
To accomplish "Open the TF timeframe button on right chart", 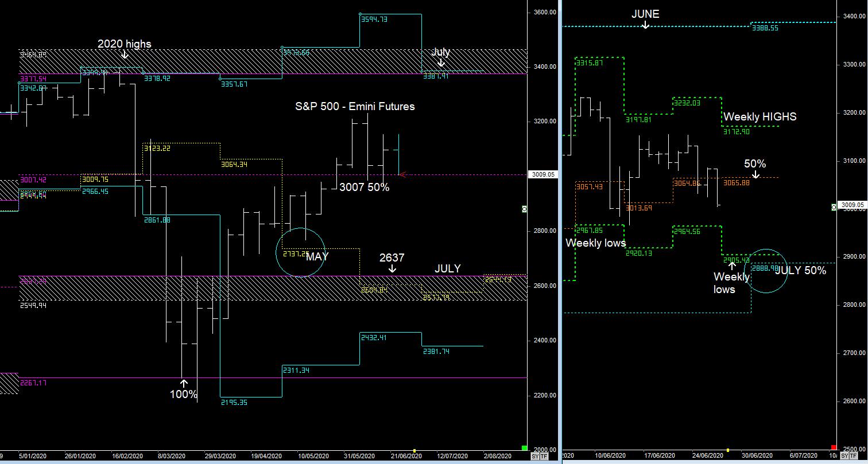I will coord(854,455).
